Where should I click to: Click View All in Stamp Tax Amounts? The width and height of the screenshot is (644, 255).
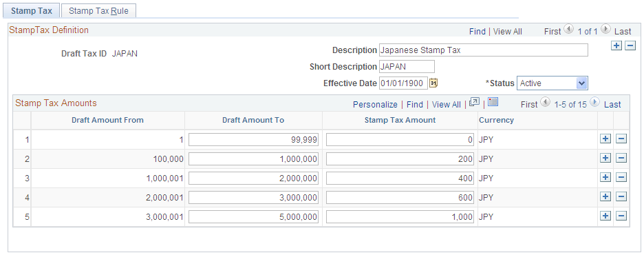(x=447, y=105)
